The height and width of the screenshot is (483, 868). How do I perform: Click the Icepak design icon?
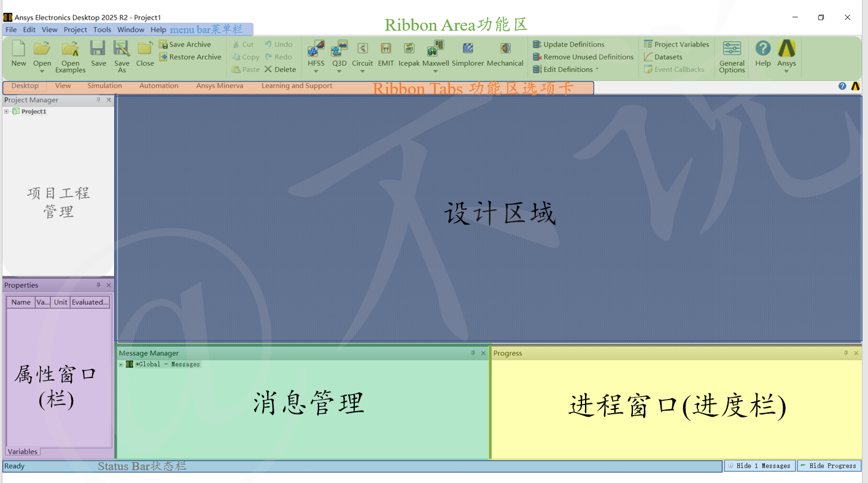pyautogui.click(x=409, y=48)
